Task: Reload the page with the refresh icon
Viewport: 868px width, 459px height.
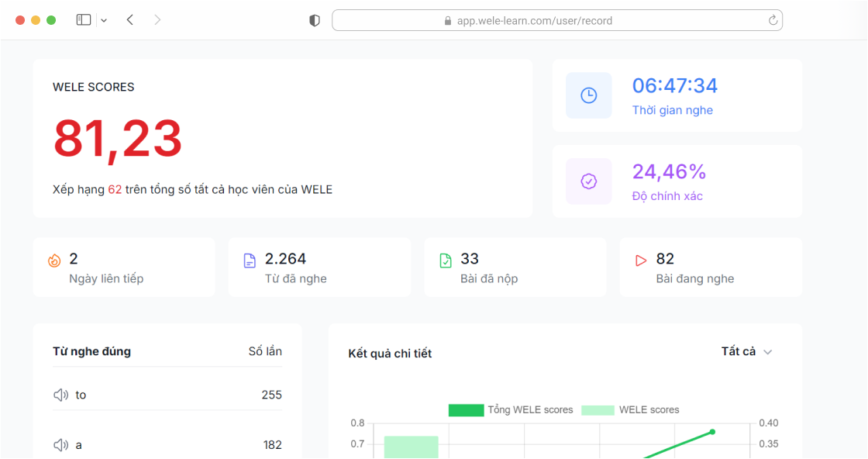Action: [x=773, y=21]
